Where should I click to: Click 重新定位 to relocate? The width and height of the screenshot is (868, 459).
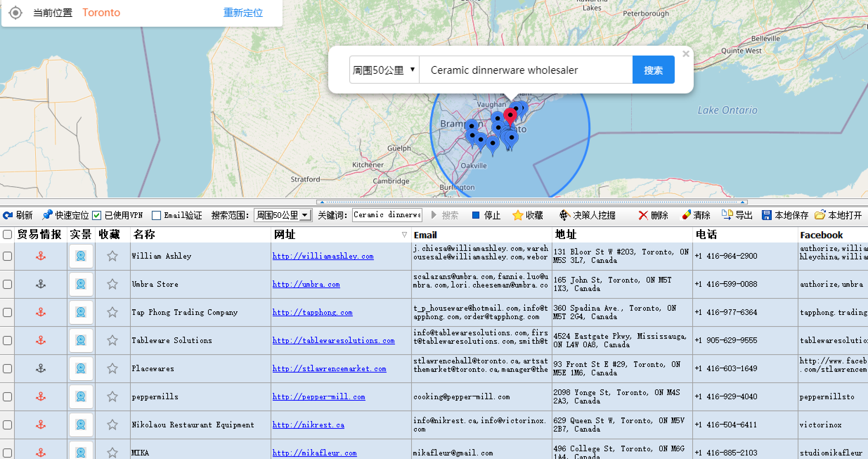click(243, 13)
